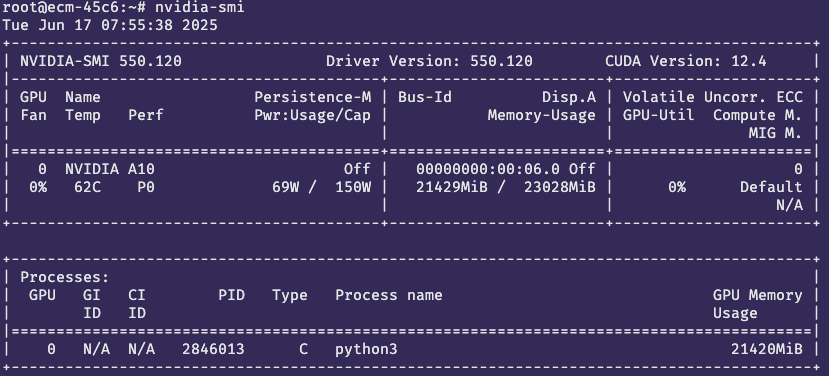Click the NVIDIA A10 GPU name
The image size is (829, 376).
[x=110, y=169]
